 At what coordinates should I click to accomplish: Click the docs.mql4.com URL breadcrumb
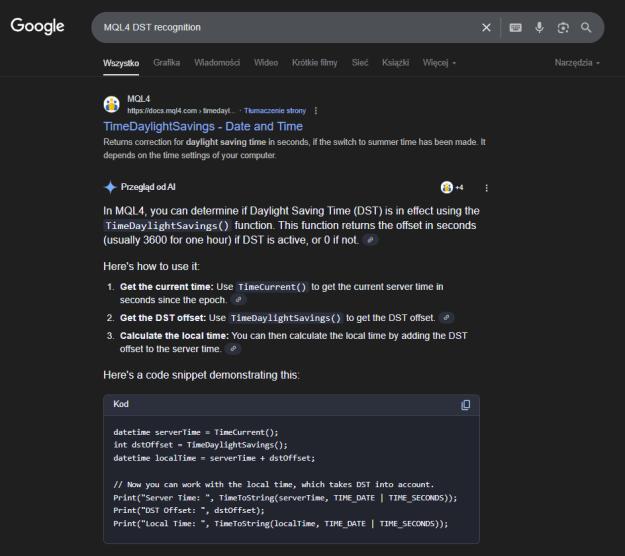click(x=181, y=111)
